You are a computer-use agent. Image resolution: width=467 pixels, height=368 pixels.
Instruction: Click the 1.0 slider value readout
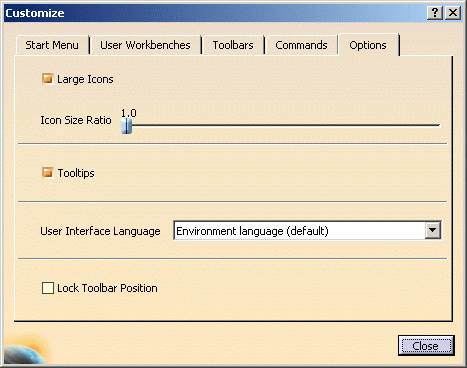click(x=129, y=113)
